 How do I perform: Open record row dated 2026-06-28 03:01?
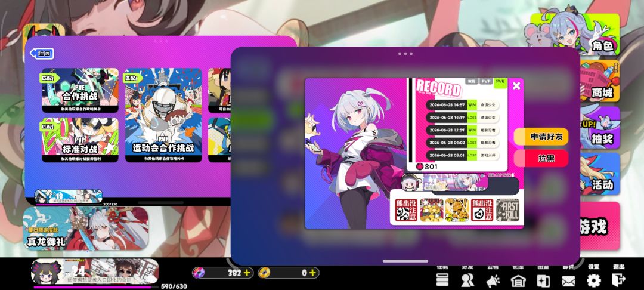(463, 155)
